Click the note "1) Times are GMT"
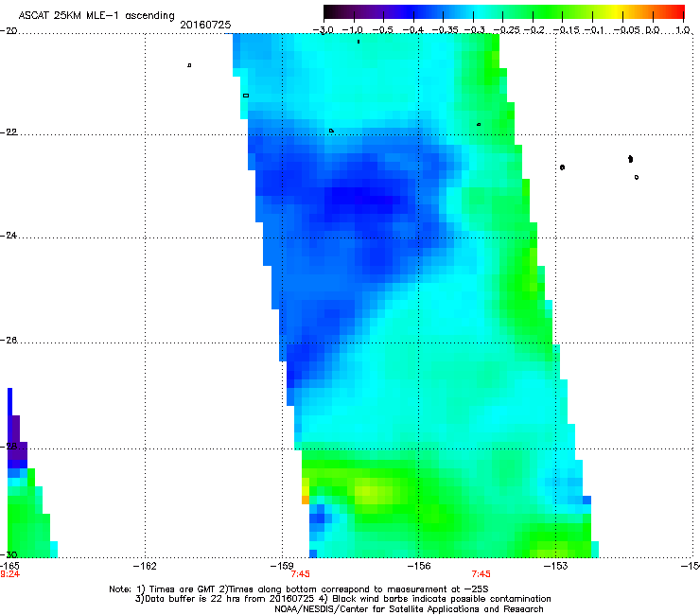 point(177,589)
